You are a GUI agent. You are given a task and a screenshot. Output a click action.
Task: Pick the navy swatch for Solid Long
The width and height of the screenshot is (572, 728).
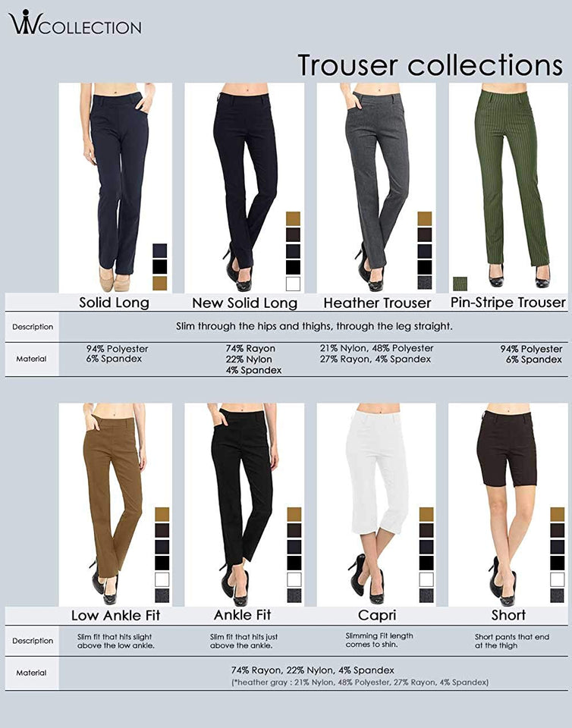(160, 251)
